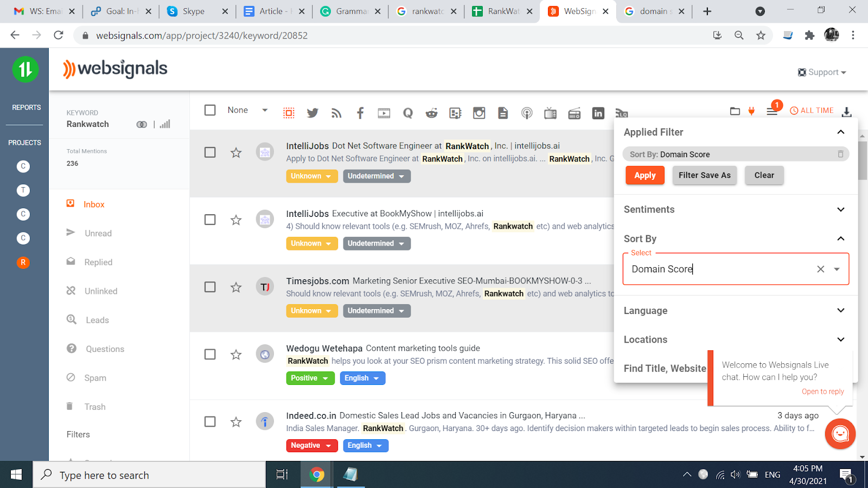Expand the Locations filter section
The width and height of the screenshot is (868, 488).
point(841,339)
